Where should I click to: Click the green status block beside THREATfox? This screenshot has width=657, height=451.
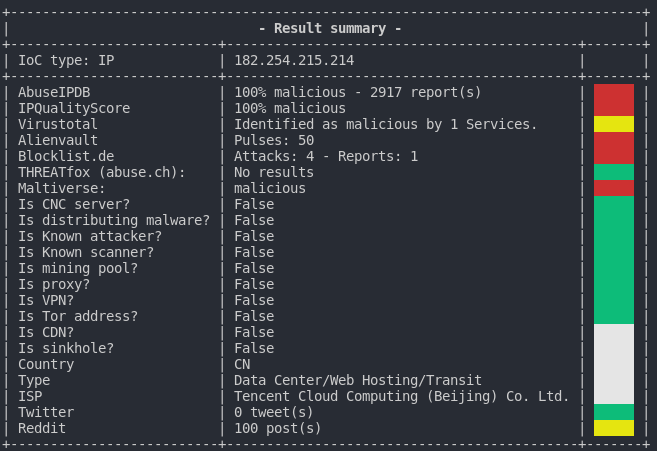[613, 172]
